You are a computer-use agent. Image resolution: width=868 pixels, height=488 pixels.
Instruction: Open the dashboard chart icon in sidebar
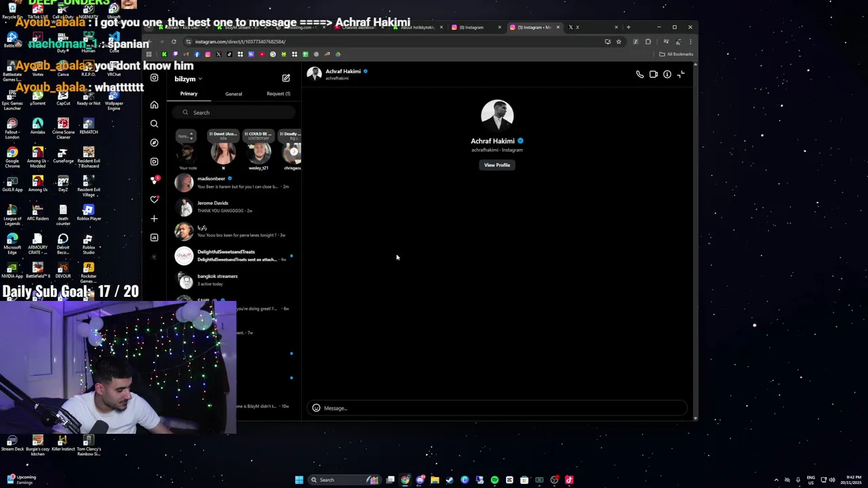[154, 237]
